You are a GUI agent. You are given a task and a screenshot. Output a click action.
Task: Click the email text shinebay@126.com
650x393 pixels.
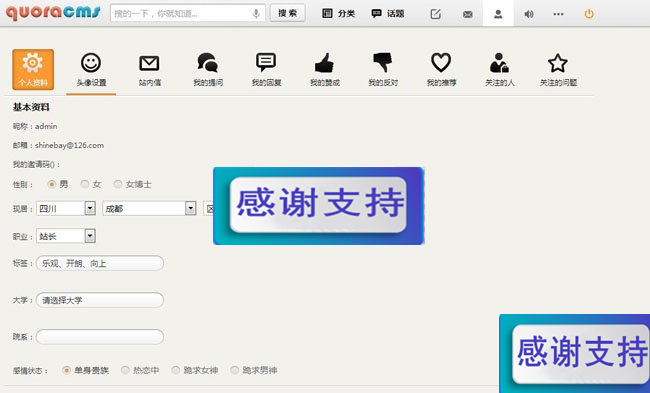click(69, 145)
